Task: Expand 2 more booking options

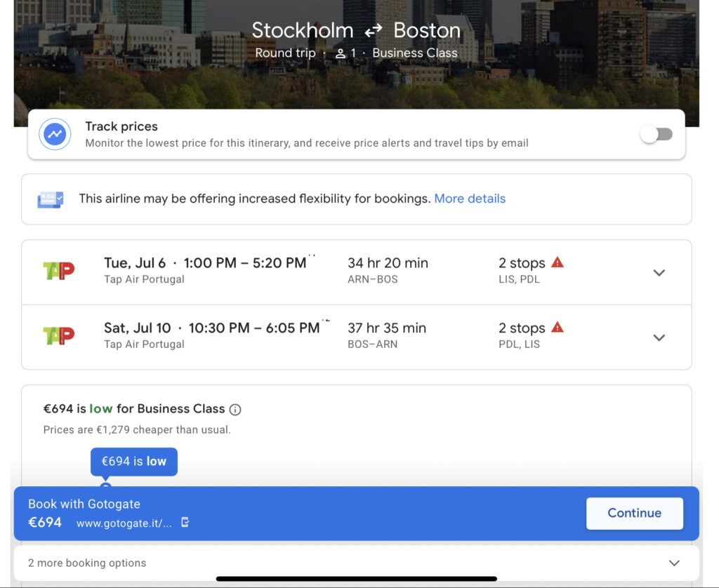Action: click(x=357, y=563)
